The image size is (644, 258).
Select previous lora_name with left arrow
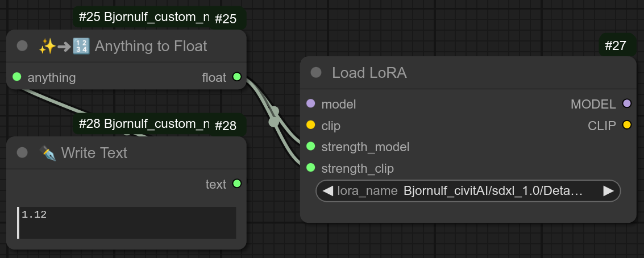click(327, 191)
